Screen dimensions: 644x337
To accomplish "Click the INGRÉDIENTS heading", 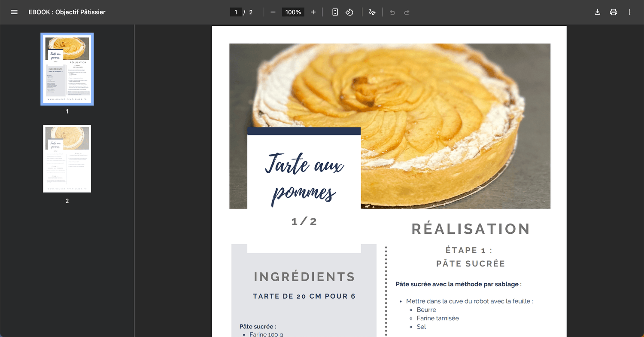I will click(x=304, y=276).
